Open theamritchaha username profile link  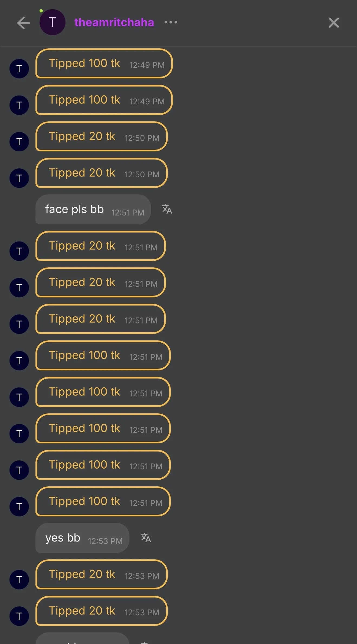pos(114,22)
